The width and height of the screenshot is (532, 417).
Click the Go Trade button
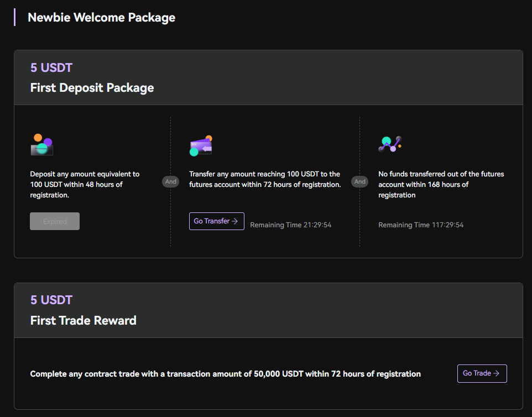(x=482, y=373)
